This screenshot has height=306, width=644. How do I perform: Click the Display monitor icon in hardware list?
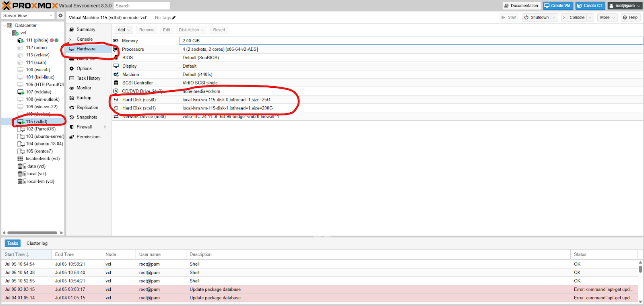click(116, 66)
